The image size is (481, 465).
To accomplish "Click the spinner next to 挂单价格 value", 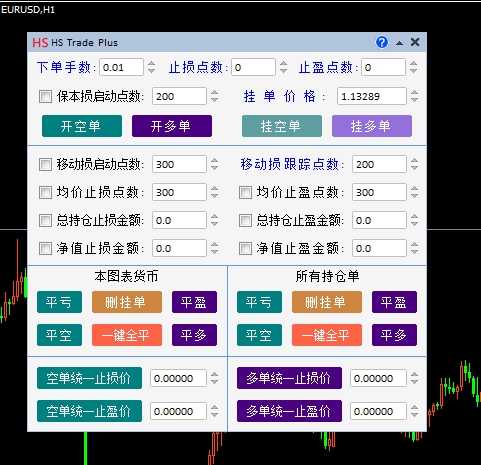I will click(414, 96).
